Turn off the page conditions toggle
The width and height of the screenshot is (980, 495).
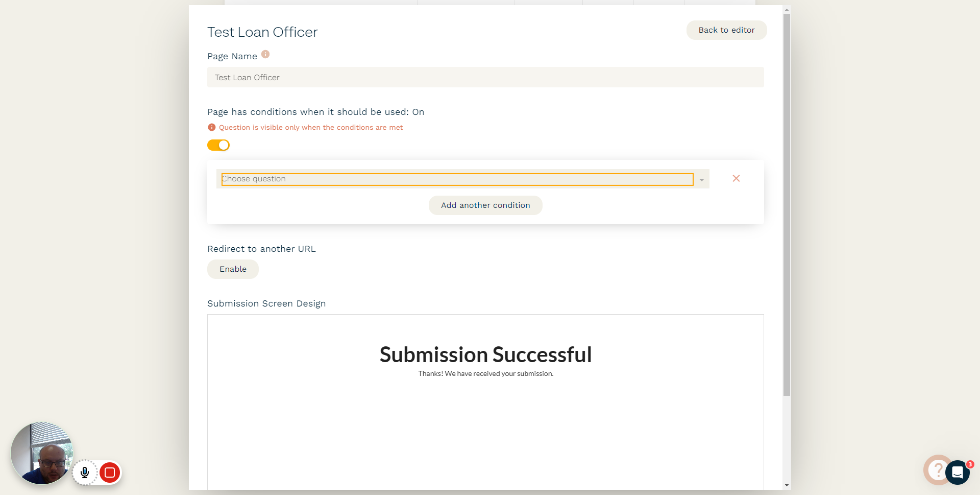click(218, 145)
